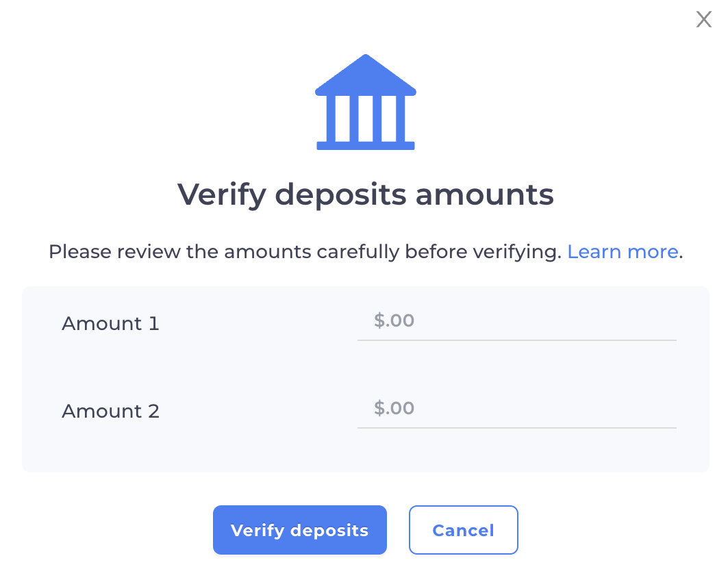Follow the link about verifying deposits
Screen dimensions: 728x582
pos(622,251)
